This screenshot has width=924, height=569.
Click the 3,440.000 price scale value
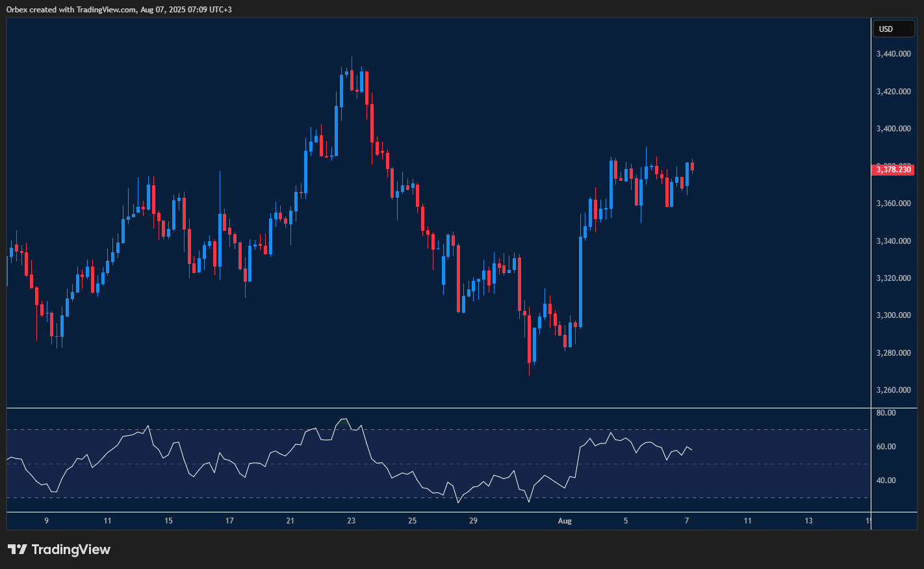893,54
